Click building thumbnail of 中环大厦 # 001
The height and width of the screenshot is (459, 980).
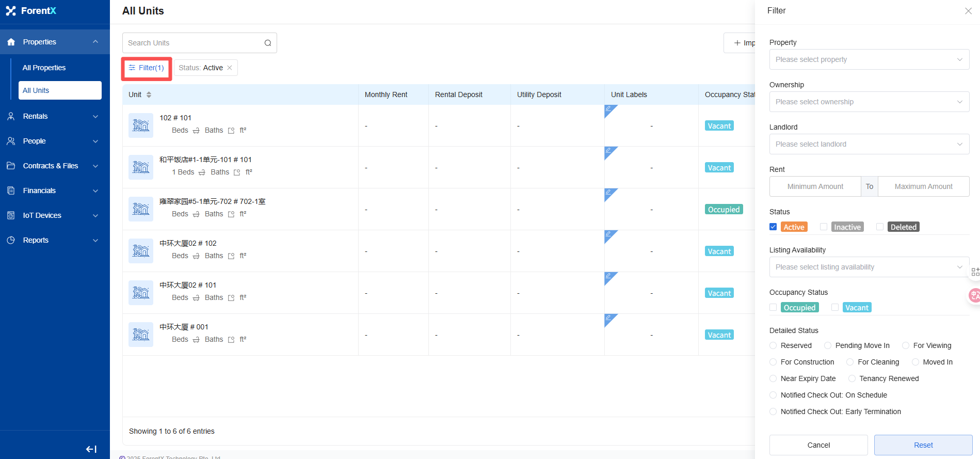pos(141,335)
